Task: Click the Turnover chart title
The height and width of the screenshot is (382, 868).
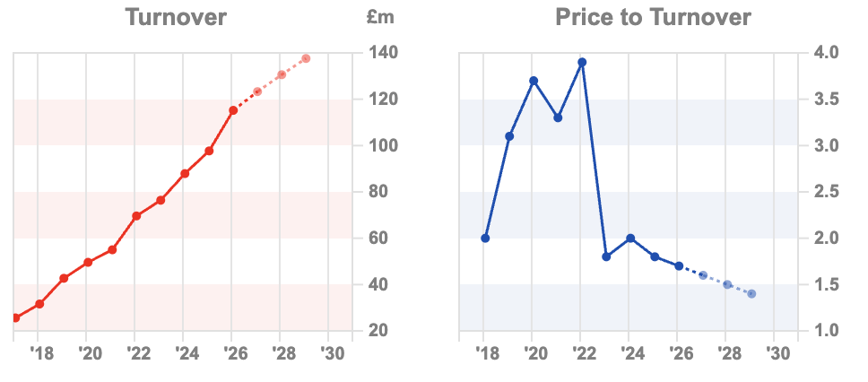Action: [x=176, y=17]
